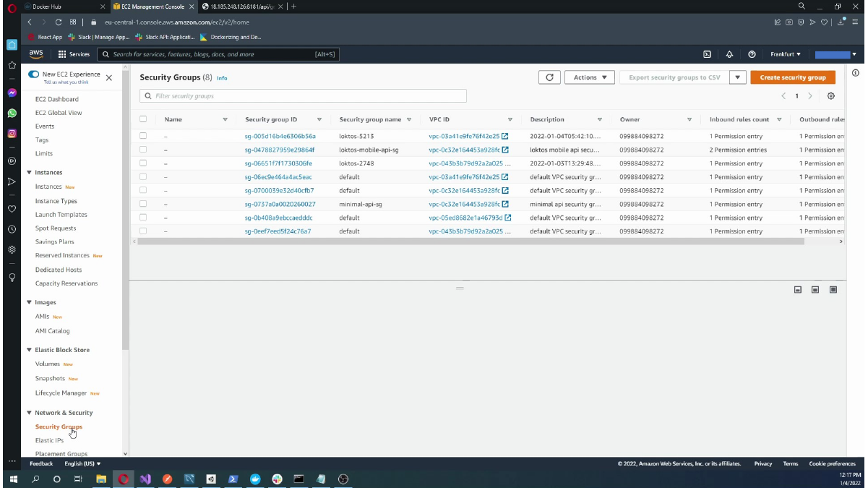868x488 pixels.
Task: Open Docker Desktop from taskbar
Action: pos(255,479)
